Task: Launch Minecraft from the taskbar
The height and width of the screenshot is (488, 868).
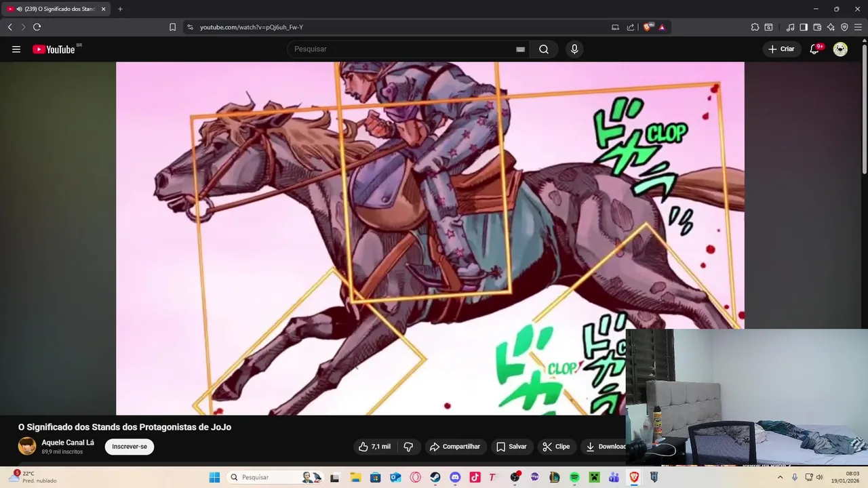Action: (x=594, y=478)
